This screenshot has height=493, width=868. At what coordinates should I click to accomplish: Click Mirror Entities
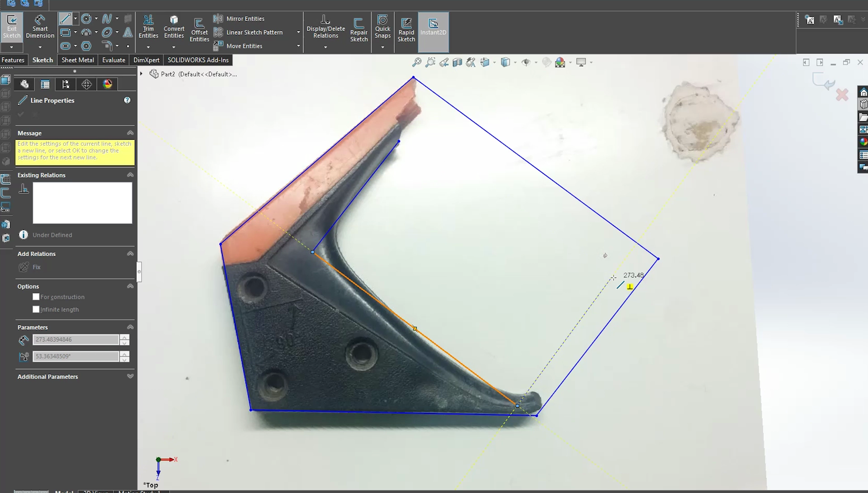tap(239, 19)
